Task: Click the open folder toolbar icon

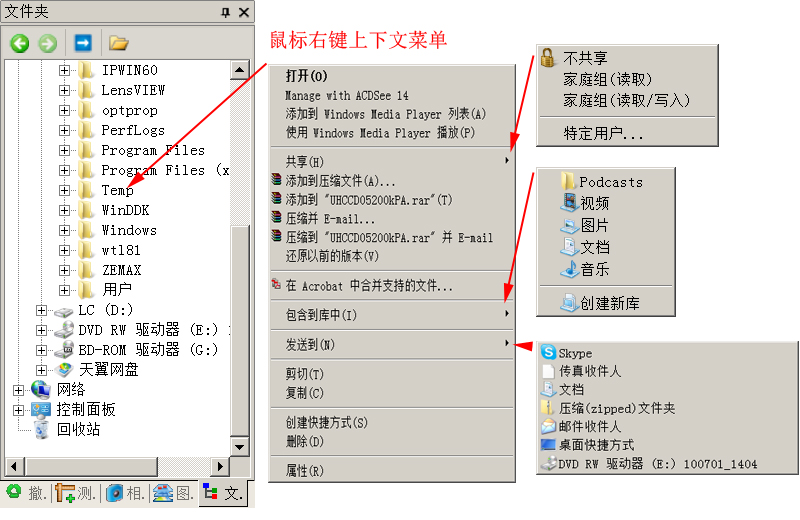Action: tap(118, 43)
